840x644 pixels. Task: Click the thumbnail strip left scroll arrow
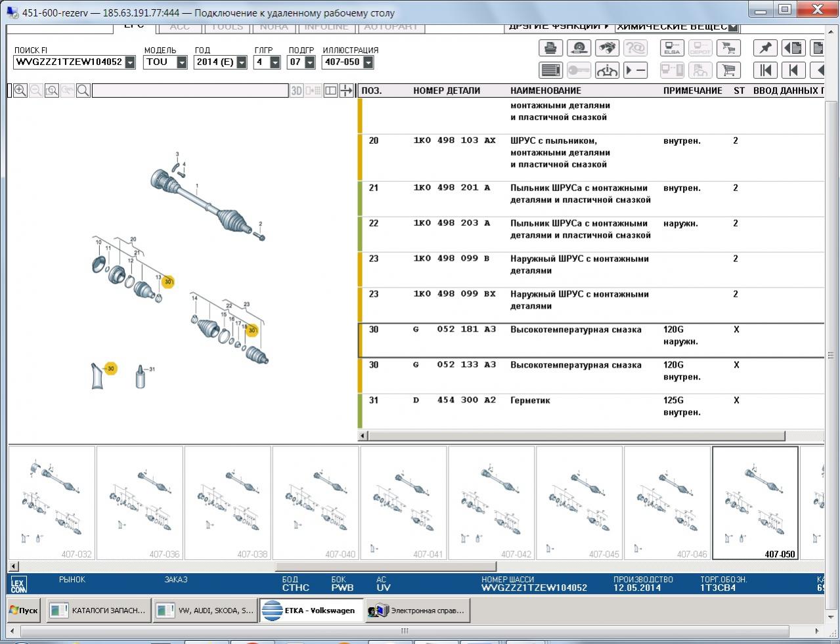[x=13, y=566]
